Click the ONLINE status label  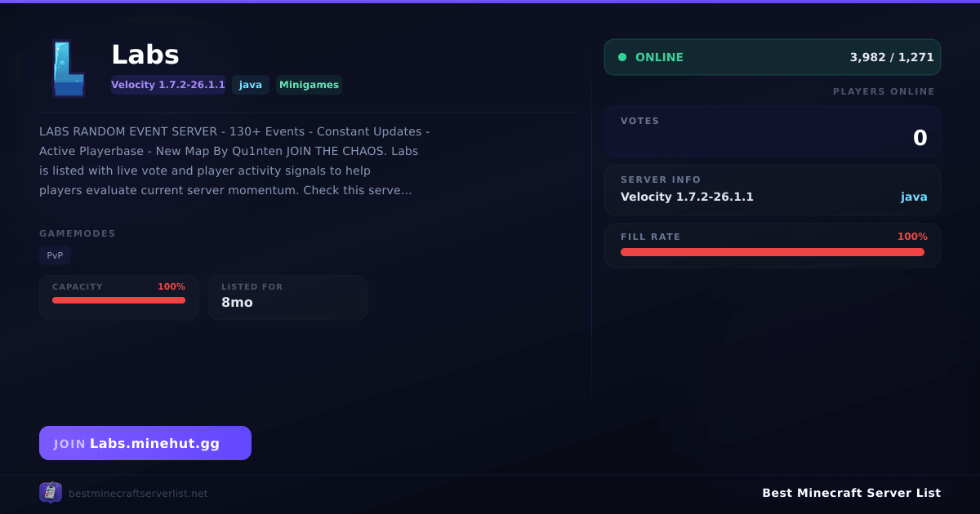pos(659,57)
